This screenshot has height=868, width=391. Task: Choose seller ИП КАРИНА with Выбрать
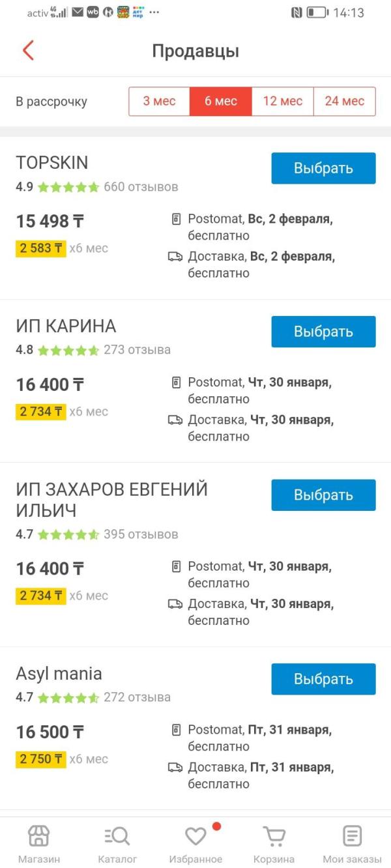pyautogui.click(x=323, y=332)
